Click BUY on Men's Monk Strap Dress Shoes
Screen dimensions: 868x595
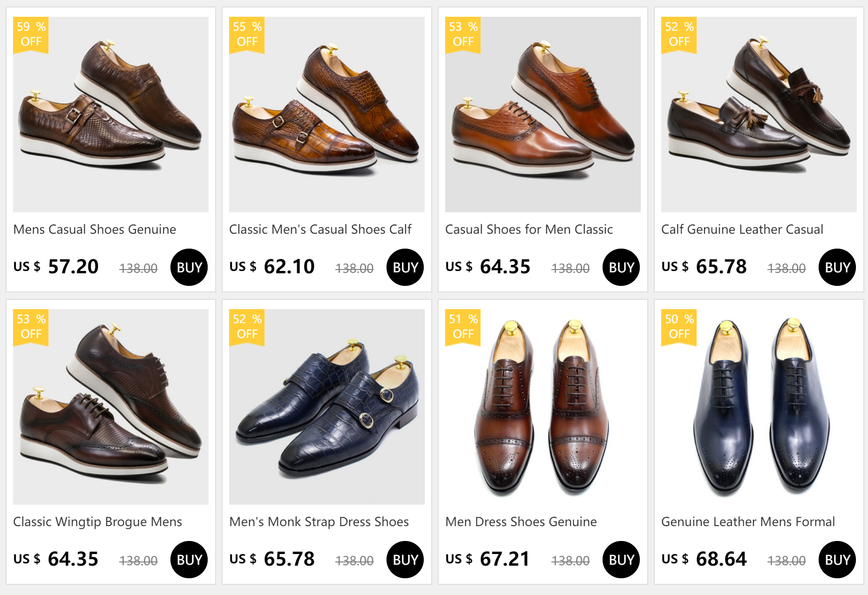pos(405,560)
